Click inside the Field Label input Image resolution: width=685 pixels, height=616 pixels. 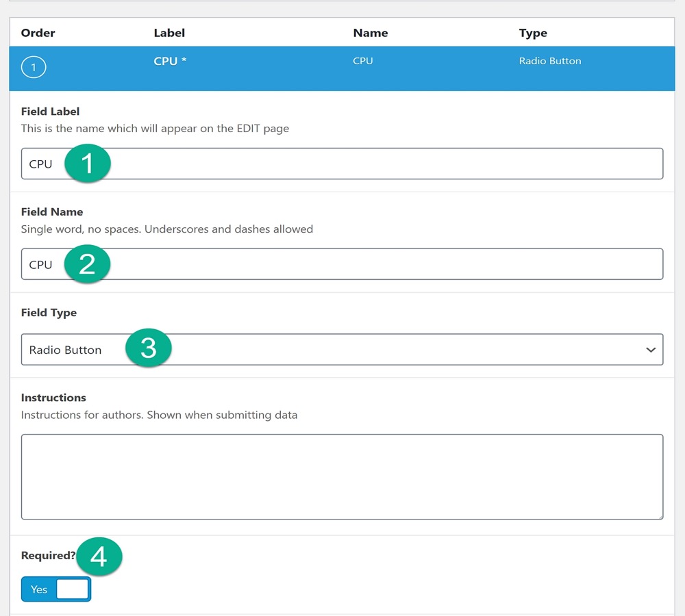coord(342,164)
